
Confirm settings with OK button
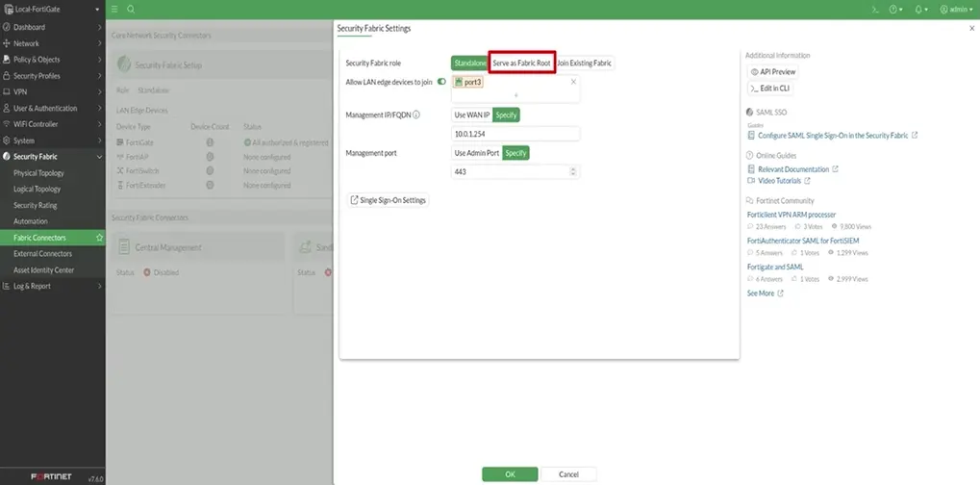point(510,474)
